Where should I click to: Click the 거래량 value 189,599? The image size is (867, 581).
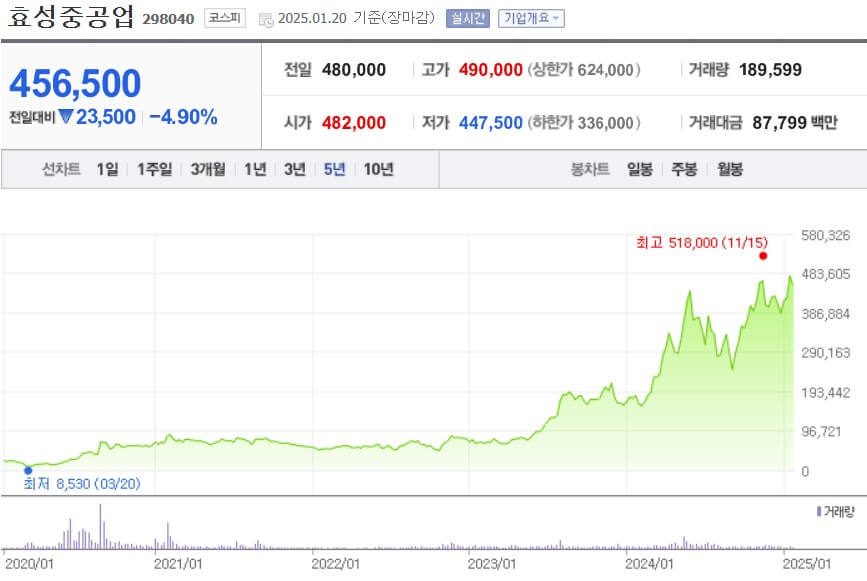point(770,70)
